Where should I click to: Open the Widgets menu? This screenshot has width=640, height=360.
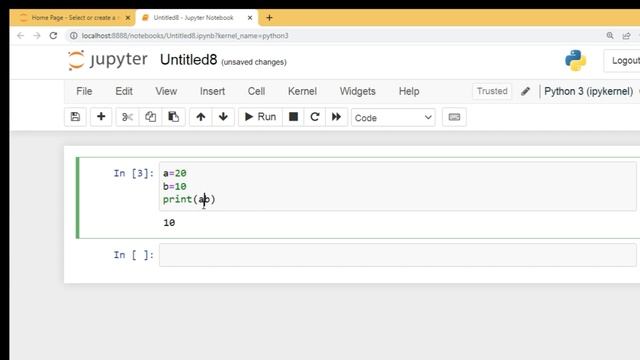tap(357, 91)
